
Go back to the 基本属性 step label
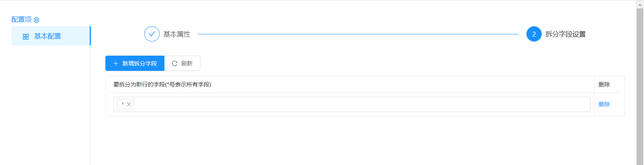click(x=177, y=34)
